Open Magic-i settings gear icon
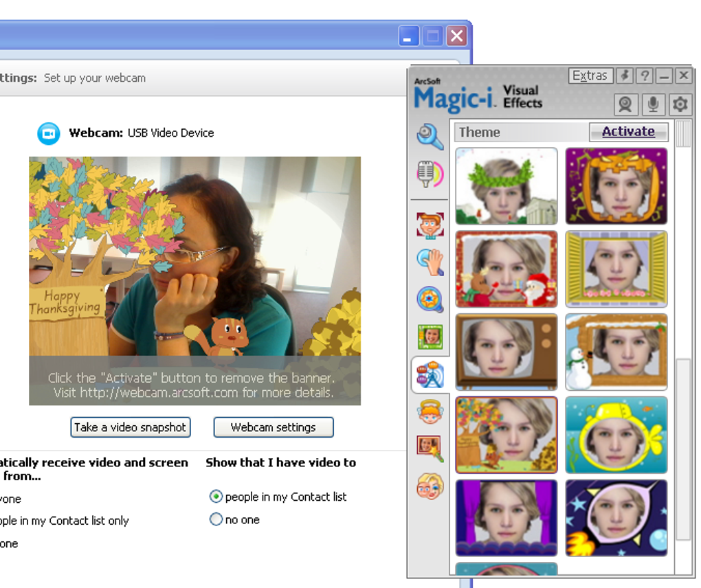Screen dimensions: 701x588 coord(680,104)
